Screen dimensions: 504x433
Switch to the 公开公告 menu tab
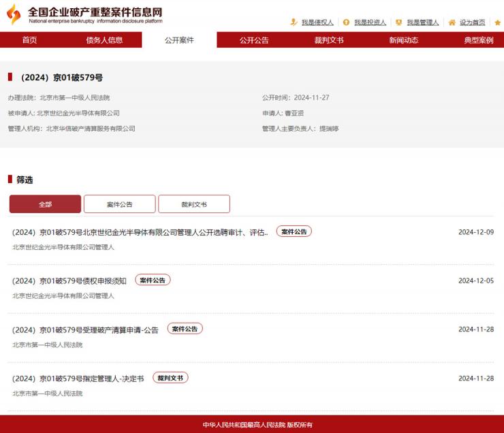[254, 40]
